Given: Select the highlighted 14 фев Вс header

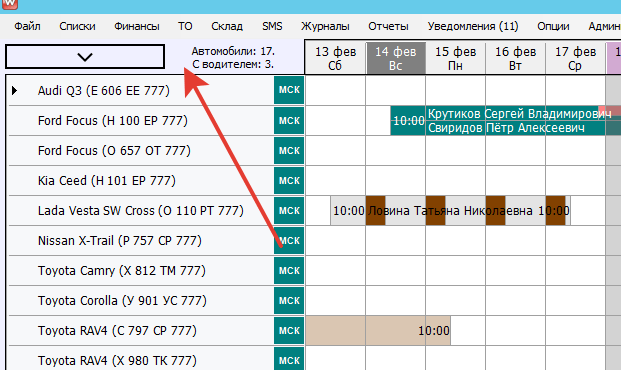Looking at the screenshot, I should [x=396, y=58].
